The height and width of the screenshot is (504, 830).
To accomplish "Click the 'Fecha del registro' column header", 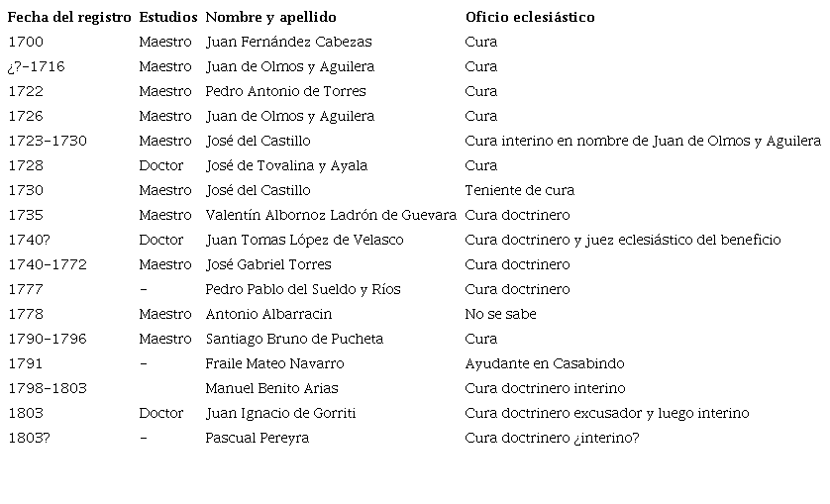I will click(x=69, y=18).
